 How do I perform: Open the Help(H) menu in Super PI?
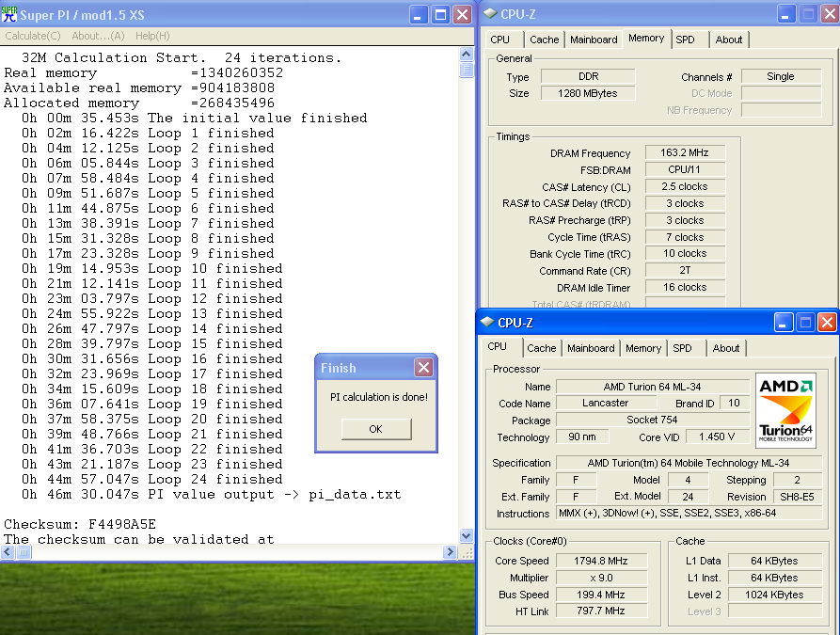152,36
